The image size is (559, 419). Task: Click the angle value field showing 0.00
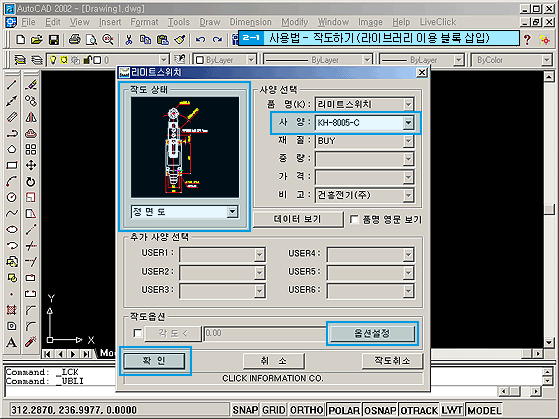tap(265, 333)
